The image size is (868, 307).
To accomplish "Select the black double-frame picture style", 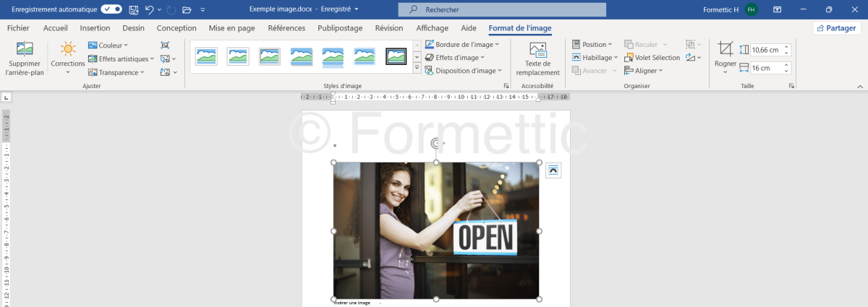I will 396,56.
